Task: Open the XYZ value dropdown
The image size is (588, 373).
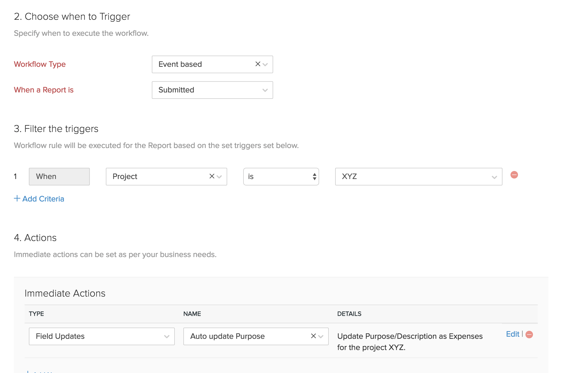Action: (418, 177)
